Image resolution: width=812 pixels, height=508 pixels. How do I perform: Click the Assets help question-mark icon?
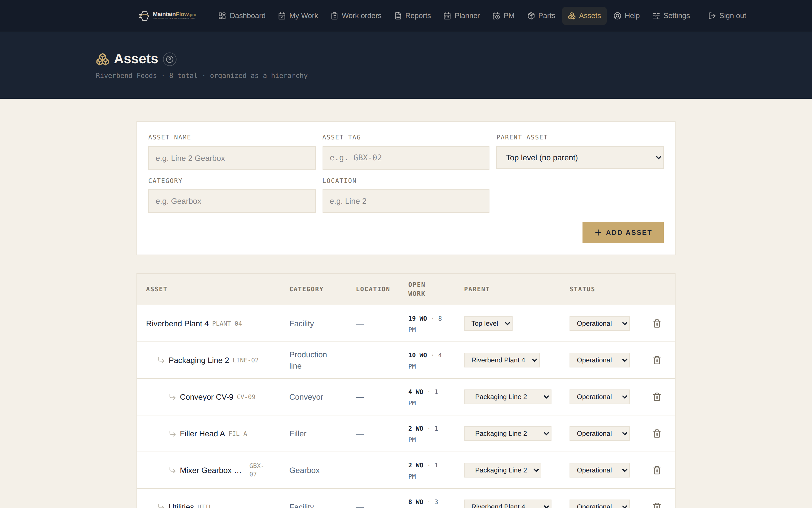tap(170, 59)
